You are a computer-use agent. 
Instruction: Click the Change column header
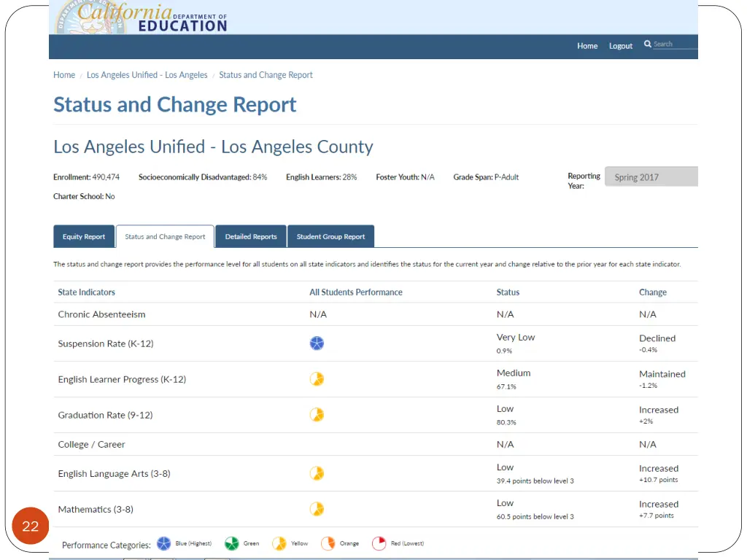point(653,292)
